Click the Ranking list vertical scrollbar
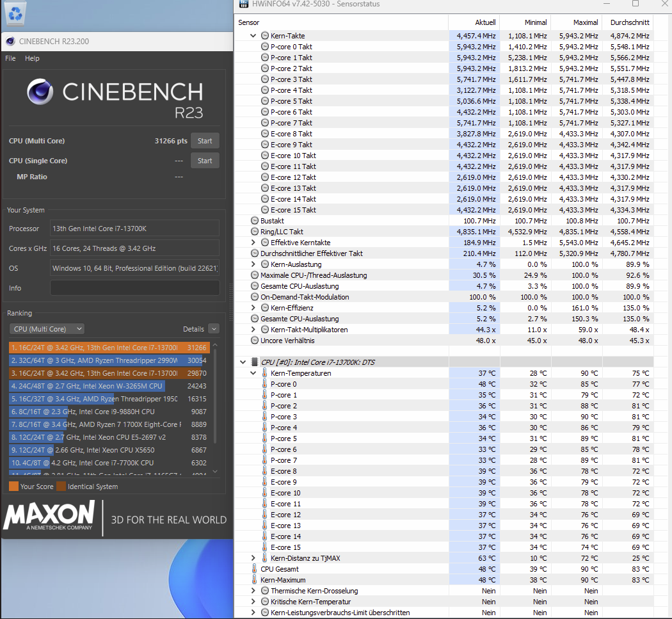This screenshot has width=672, height=619. 215,396
